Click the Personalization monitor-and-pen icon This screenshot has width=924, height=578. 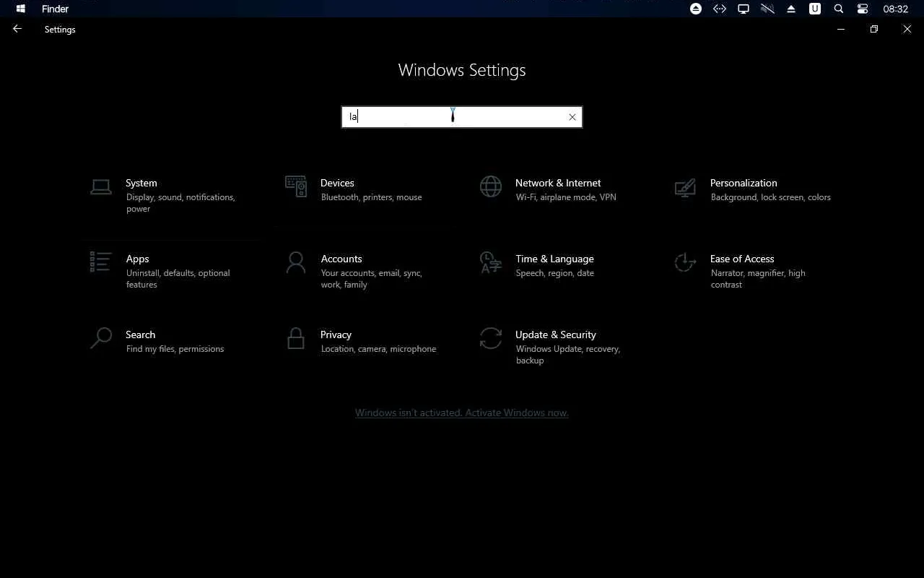click(x=685, y=188)
